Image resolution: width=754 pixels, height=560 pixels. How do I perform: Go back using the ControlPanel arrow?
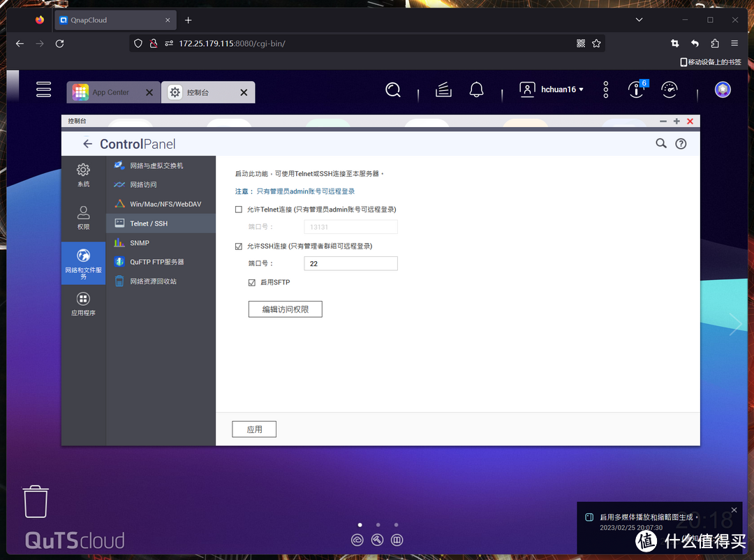tap(87, 144)
